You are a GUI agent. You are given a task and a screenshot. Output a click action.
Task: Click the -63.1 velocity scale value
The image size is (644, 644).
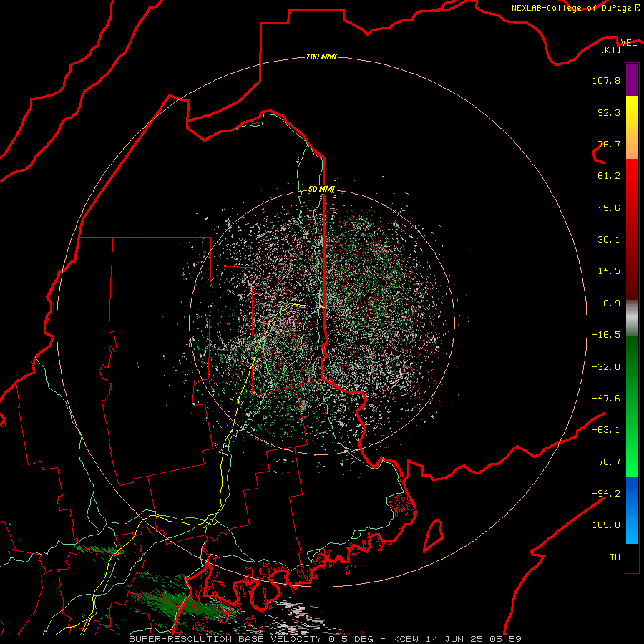606,430
